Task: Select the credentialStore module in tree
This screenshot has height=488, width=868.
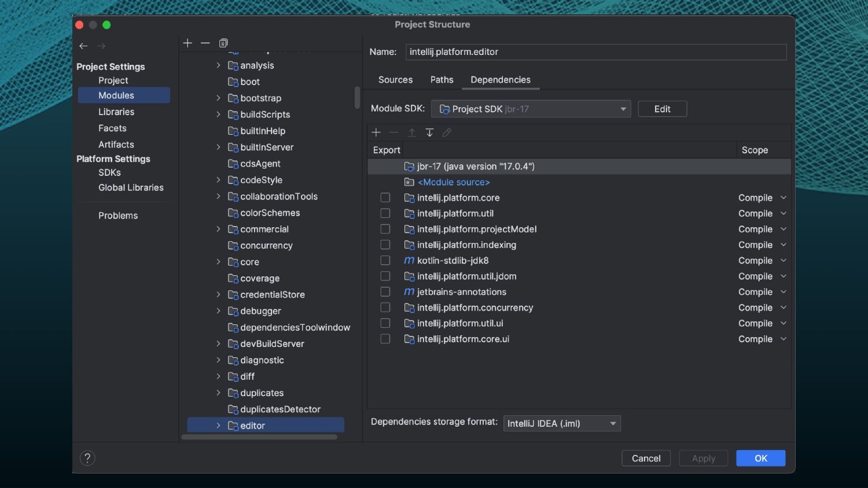Action: [x=273, y=295]
